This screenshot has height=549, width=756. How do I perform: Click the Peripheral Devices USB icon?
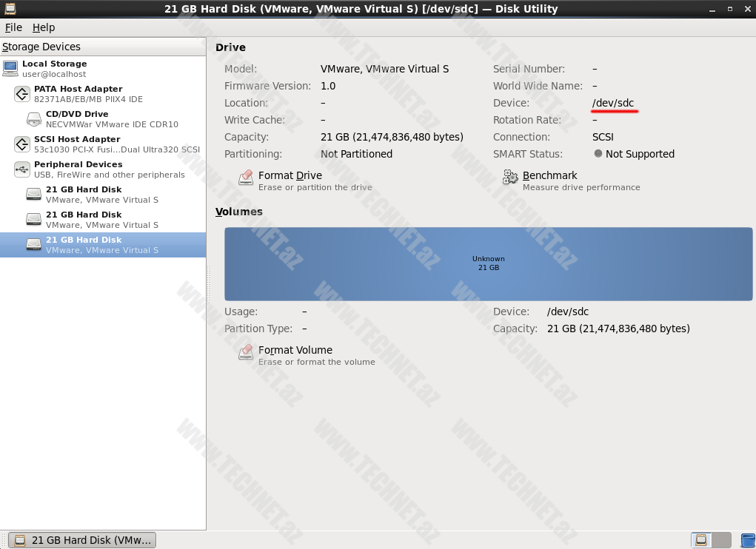coord(22,169)
